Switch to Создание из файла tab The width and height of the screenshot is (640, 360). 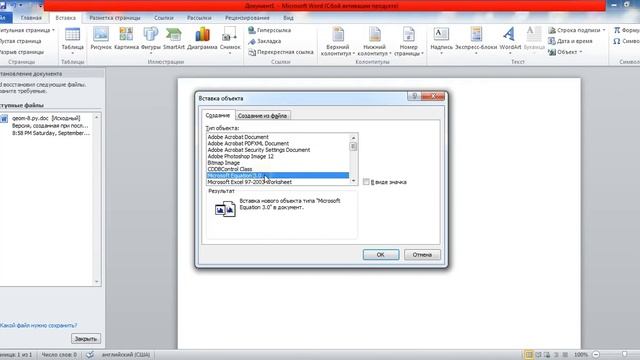coord(262,116)
